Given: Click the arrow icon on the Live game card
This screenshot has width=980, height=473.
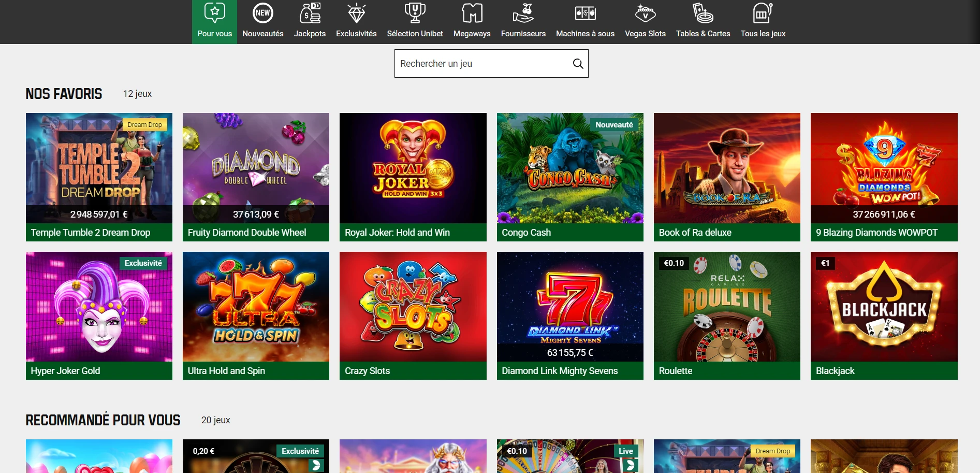Looking at the screenshot, I should click(x=630, y=465).
